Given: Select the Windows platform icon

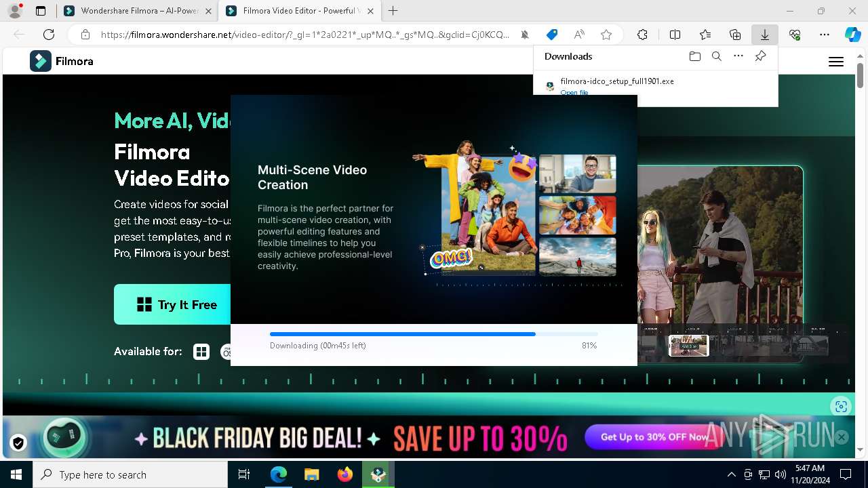Looking at the screenshot, I should coord(201,352).
